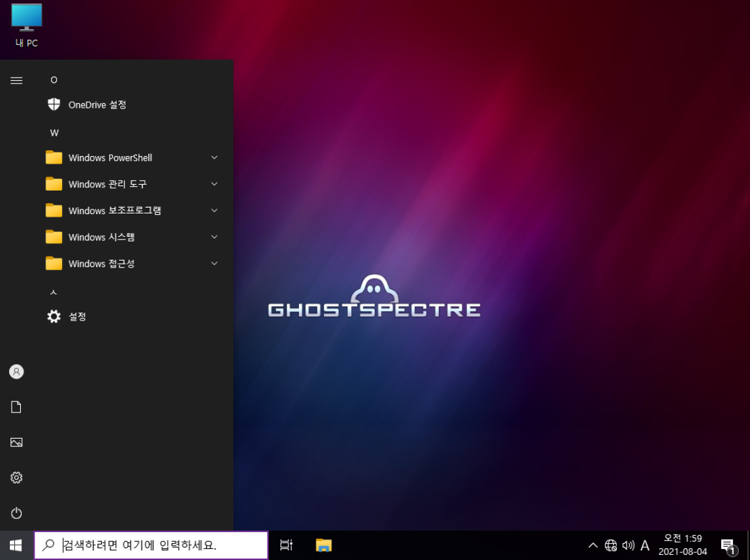The width and height of the screenshot is (750, 560).
Task: Open Pictures from Start sidebar
Action: tap(16, 443)
